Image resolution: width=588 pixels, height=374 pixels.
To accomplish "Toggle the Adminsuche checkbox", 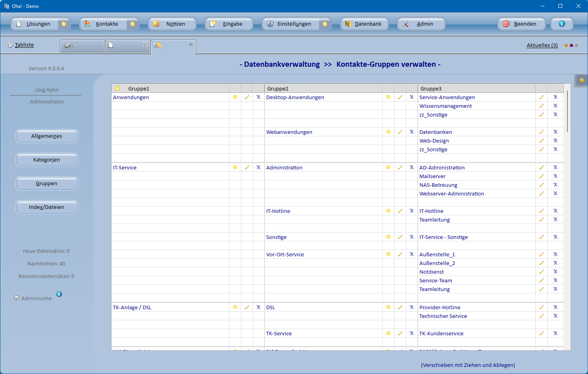I will pyautogui.click(x=17, y=298).
